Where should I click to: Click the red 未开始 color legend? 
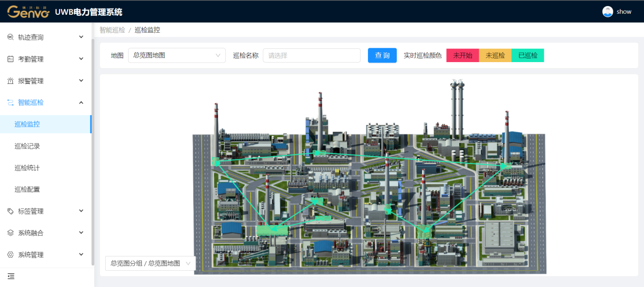pyautogui.click(x=463, y=55)
